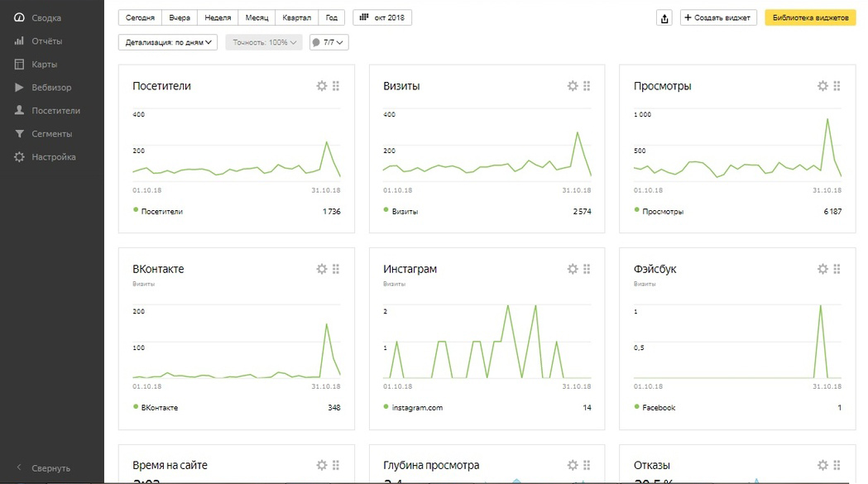868x484 pixels.
Task: Click gear icon on ВКонтакте widget
Action: coord(322,269)
